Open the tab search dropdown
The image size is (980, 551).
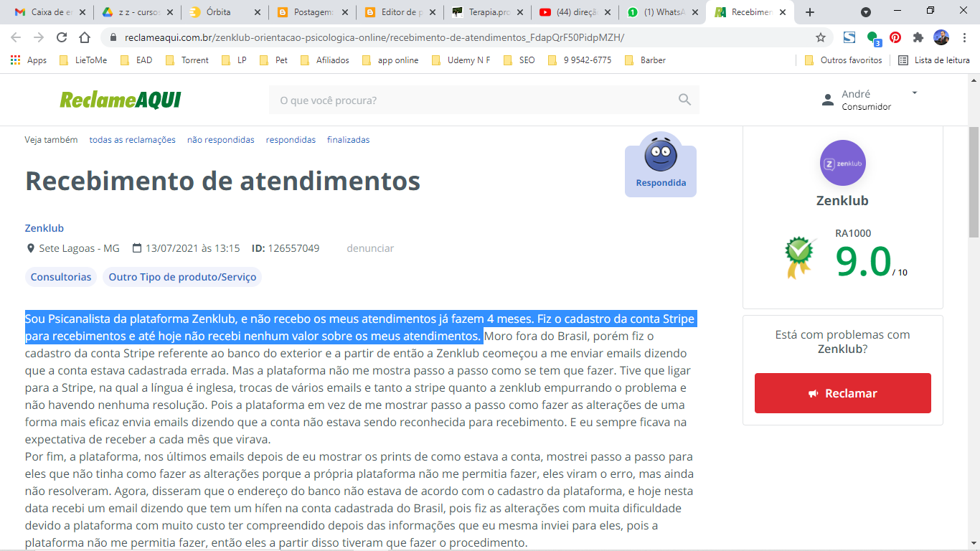pyautogui.click(x=866, y=12)
